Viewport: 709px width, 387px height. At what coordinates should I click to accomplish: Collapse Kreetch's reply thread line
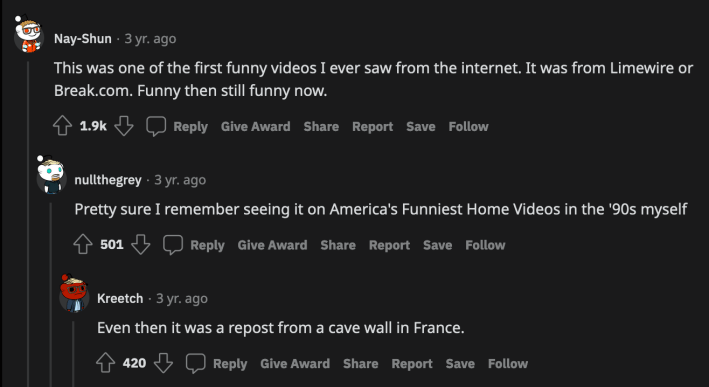click(x=73, y=354)
